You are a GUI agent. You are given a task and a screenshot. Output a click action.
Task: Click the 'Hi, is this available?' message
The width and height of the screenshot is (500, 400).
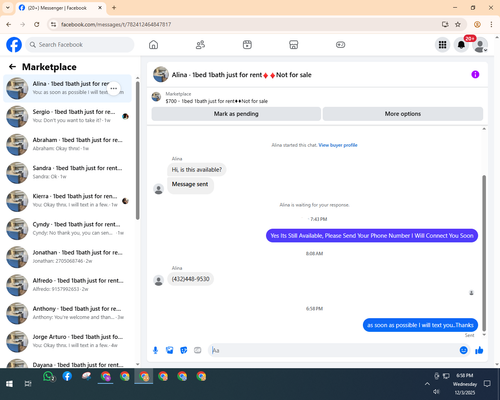(x=197, y=170)
